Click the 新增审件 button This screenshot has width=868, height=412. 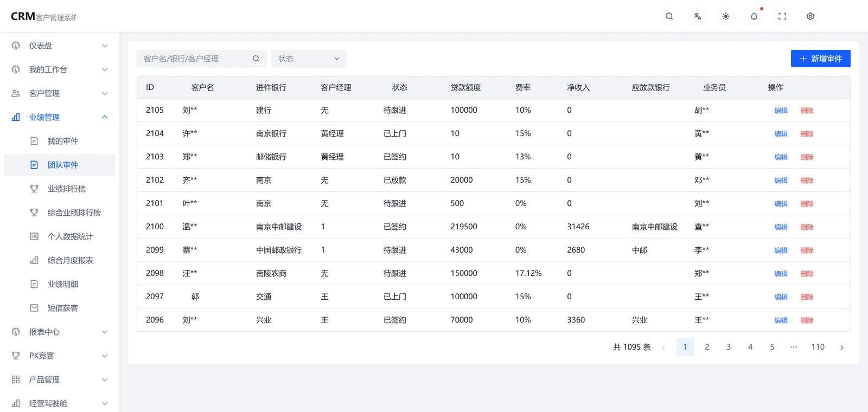(x=821, y=59)
